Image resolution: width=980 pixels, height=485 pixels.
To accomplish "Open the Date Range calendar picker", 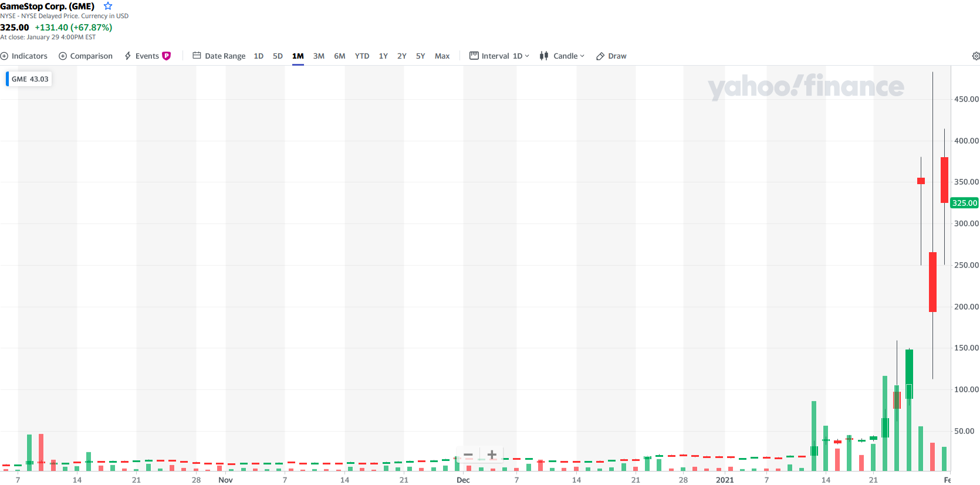I will (x=219, y=56).
